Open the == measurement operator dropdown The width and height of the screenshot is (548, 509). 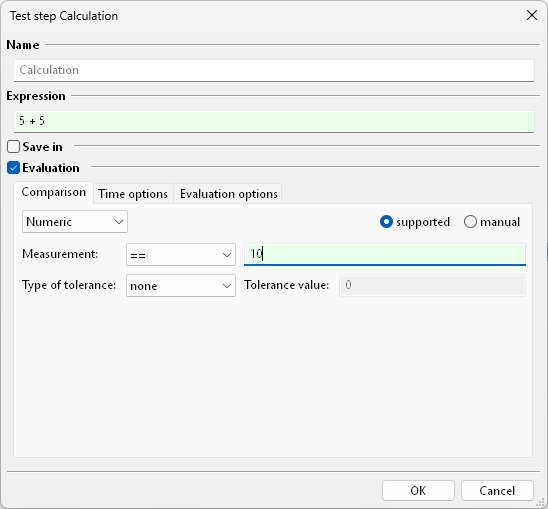coord(181,254)
